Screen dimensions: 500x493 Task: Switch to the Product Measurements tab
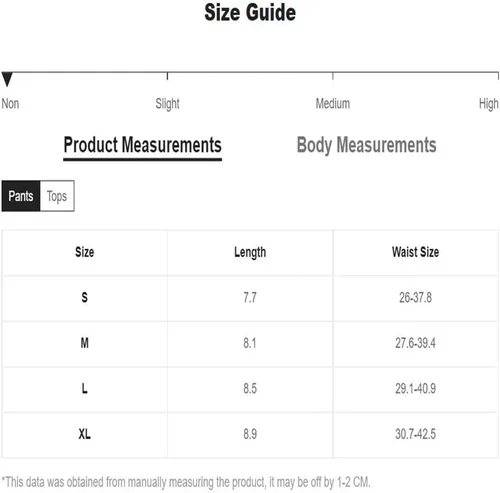coord(142,146)
